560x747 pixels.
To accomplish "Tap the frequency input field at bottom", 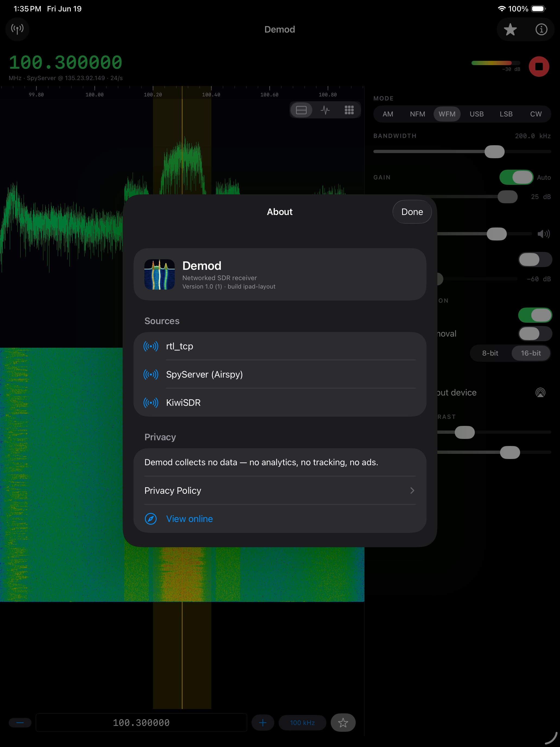I will (x=141, y=723).
